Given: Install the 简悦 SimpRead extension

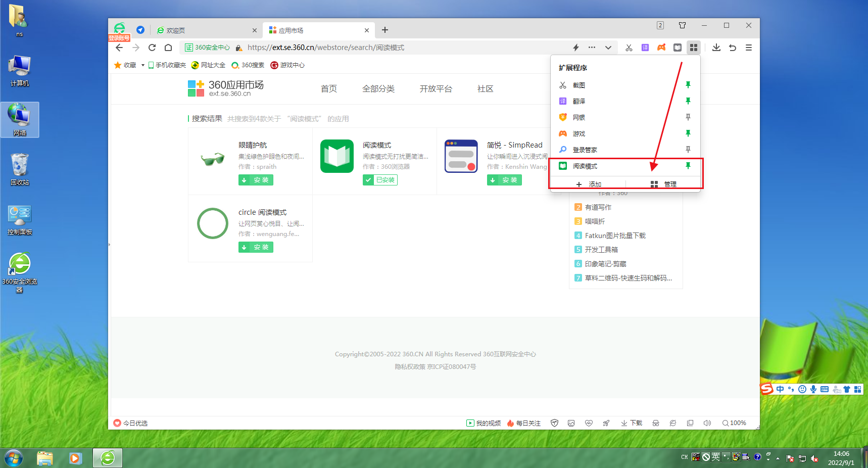Looking at the screenshot, I should coord(504,180).
